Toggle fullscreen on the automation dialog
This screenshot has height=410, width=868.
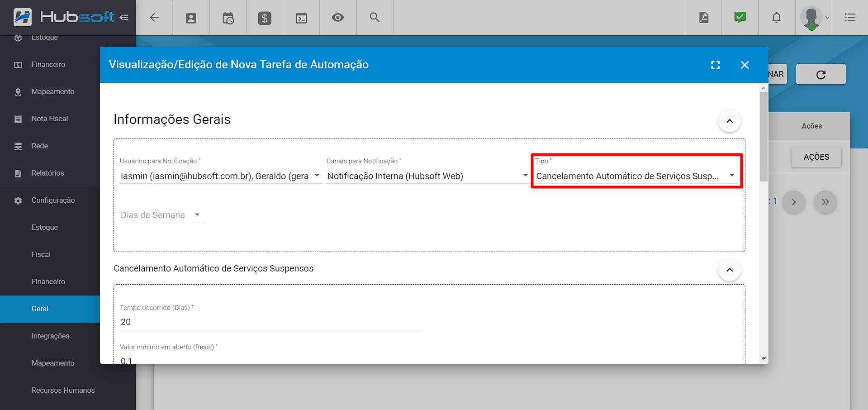(715, 65)
